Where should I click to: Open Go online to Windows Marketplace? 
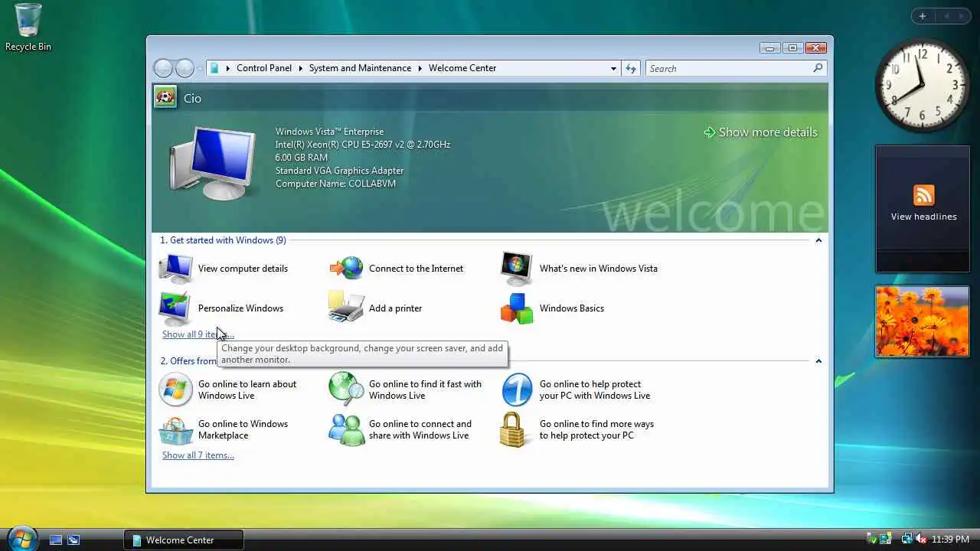(243, 429)
